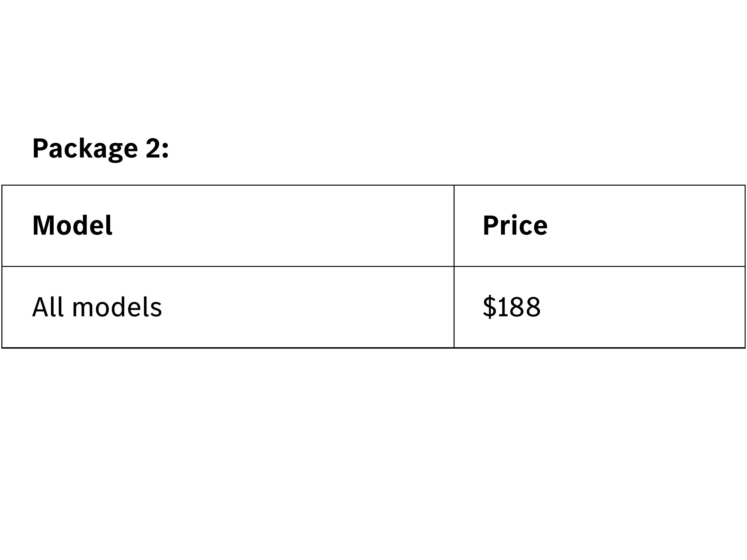Click the dollar sign before 188
Screen dimensions: 747x560
[x=489, y=307]
